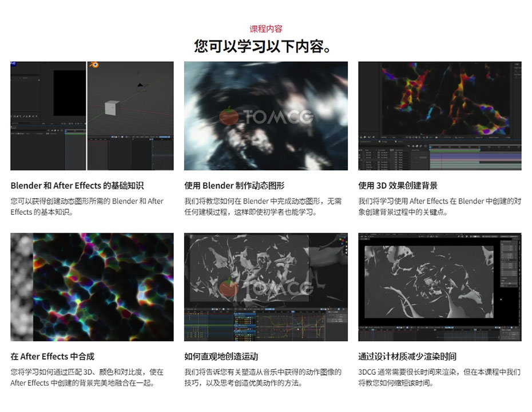Open the render viewport thumbnail above '通过设计材质减少渲染时间'
532x412 pixels.
tap(440, 287)
